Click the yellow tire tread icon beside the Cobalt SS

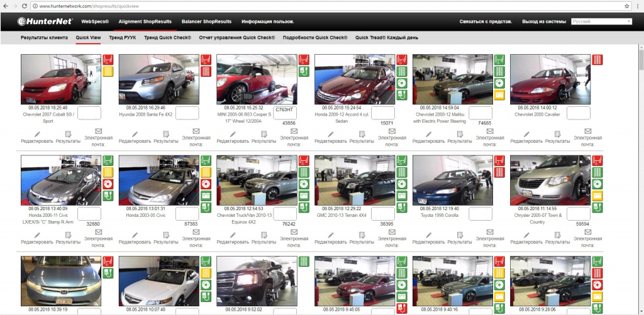coord(108,71)
